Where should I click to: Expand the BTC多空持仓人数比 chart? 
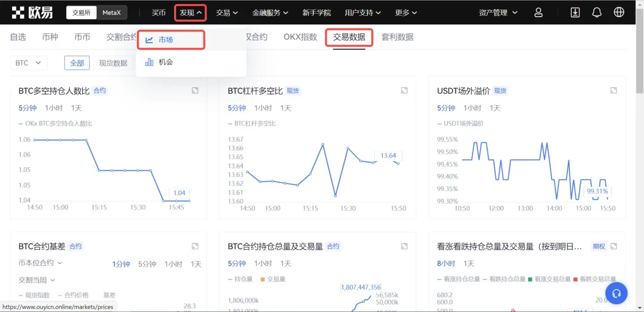coord(195,90)
